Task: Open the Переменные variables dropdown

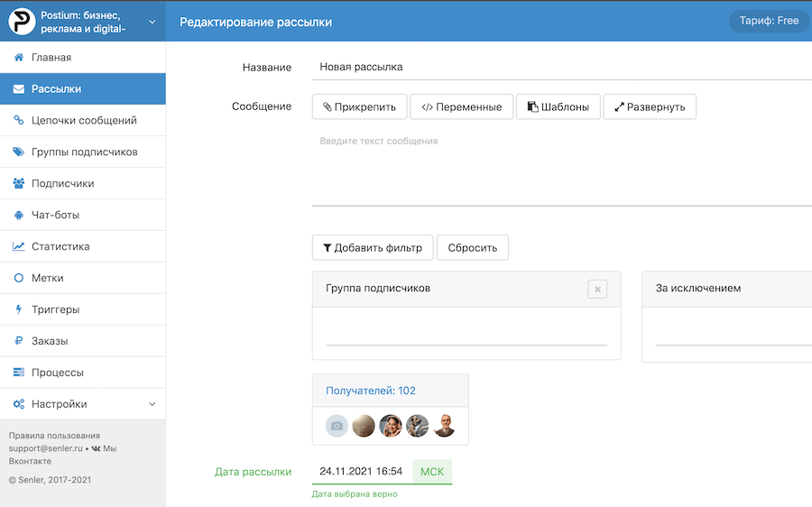Action: [461, 106]
